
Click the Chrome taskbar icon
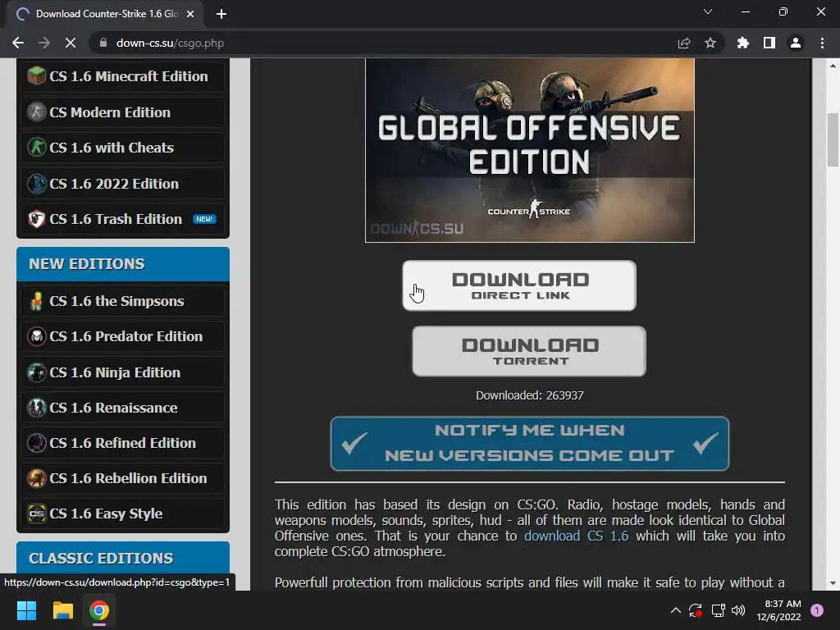99,610
